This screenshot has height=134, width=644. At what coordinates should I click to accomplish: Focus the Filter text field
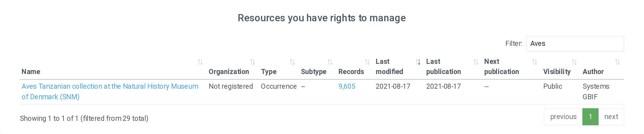pos(575,44)
